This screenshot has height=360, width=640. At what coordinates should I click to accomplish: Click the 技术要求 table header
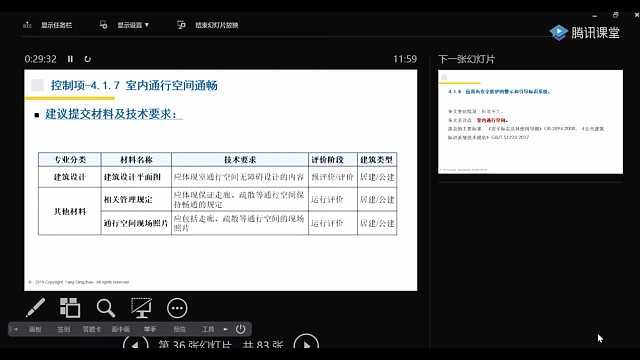(240, 160)
